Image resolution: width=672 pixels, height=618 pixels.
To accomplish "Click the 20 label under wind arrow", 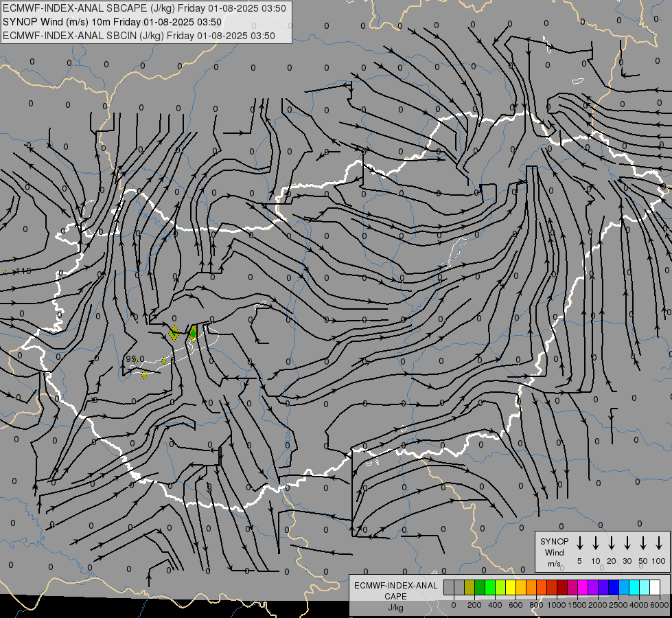I will click(612, 561).
